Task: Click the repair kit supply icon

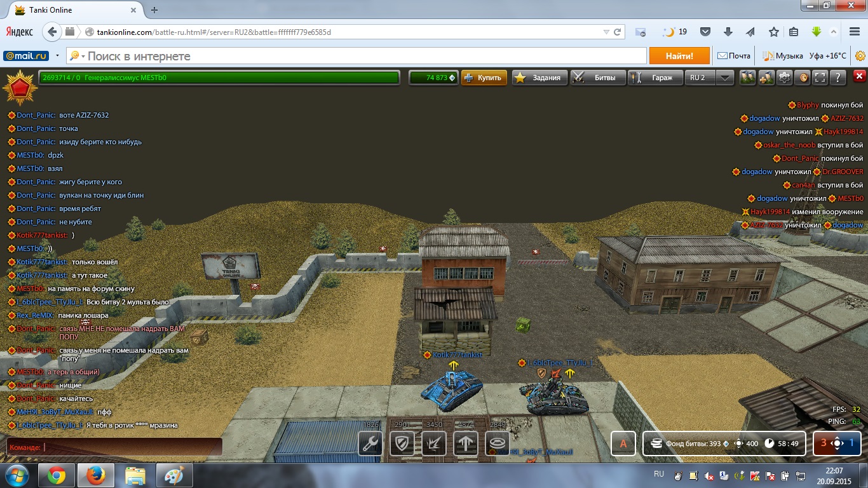Action: pos(370,444)
